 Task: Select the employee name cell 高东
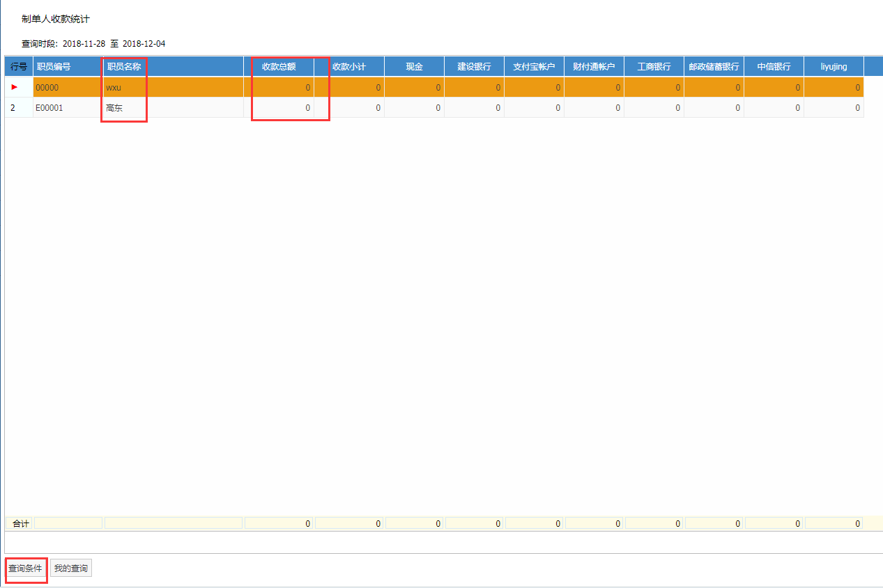tap(173, 108)
